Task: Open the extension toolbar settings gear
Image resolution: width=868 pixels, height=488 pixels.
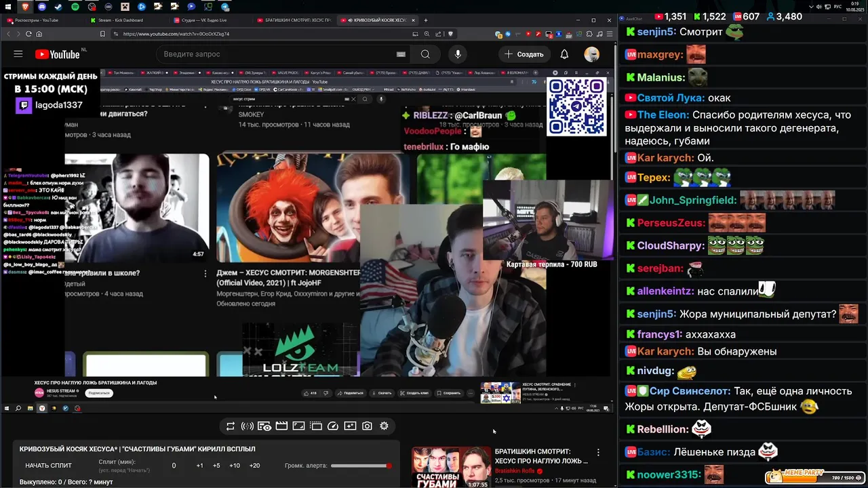Action: pyautogui.click(x=384, y=426)
